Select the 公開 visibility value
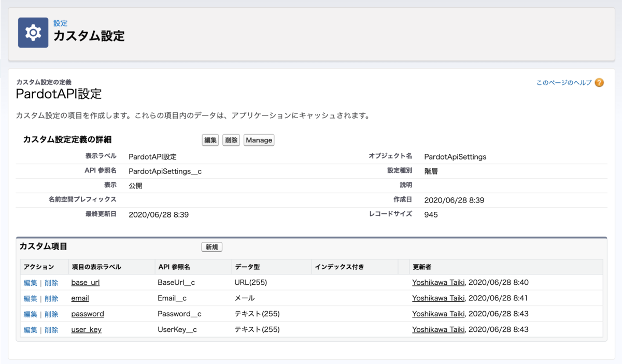Viewport: 622px width, 364px height. (x=135, y=186)
